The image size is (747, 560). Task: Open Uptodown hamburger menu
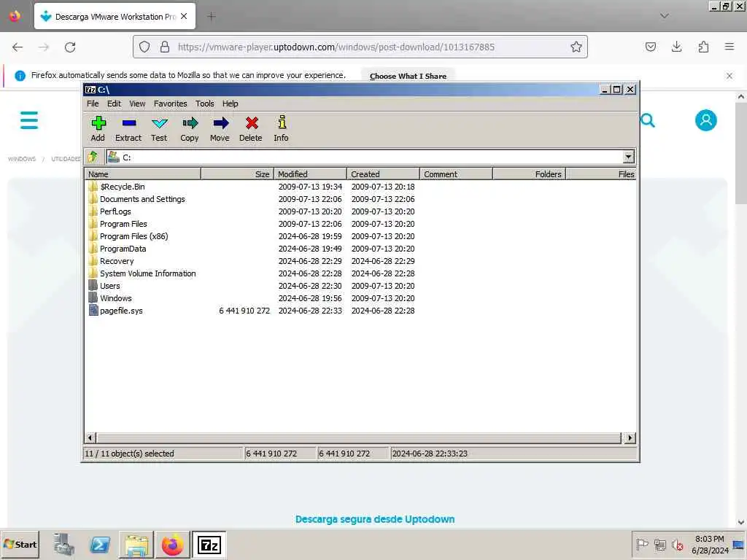pyautogui.click(x=29, y=120)
